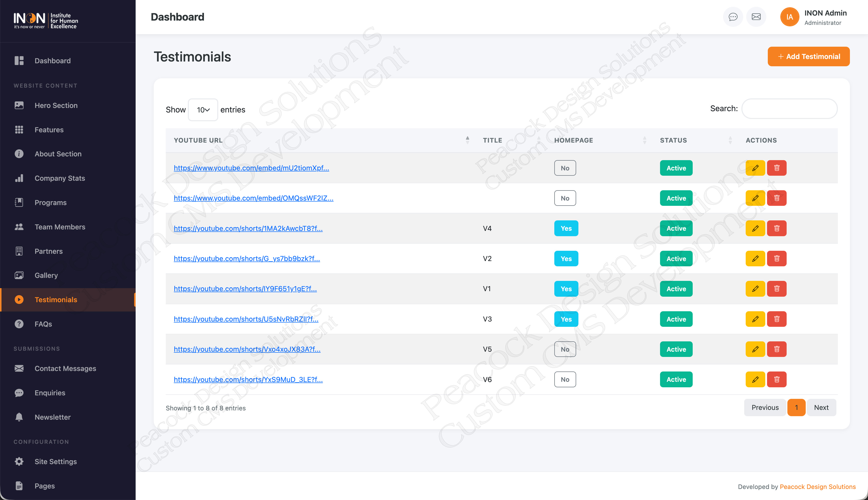Delete the V3 testimonial row
This screenshot has width=868, height=500.
click(777, 319)
